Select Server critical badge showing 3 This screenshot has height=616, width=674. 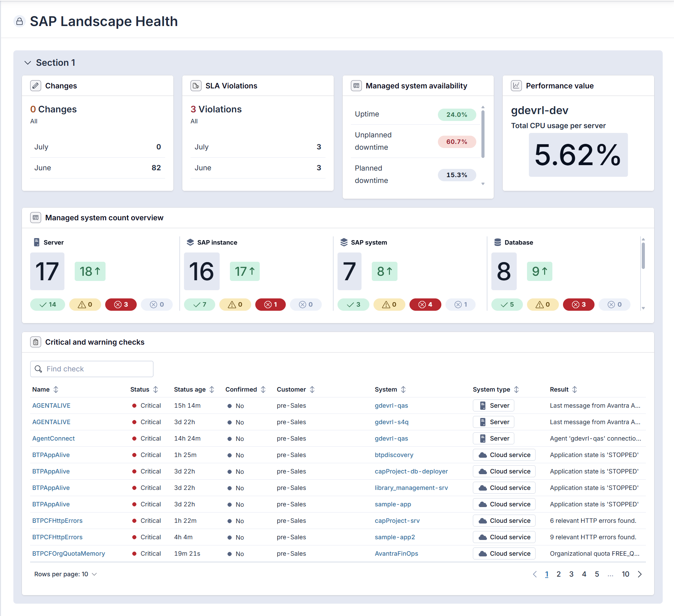point(121,305)
